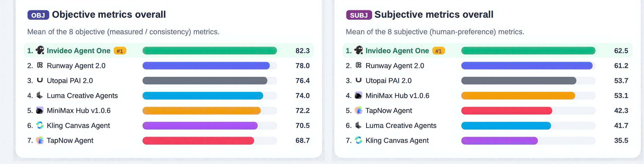
Task: Click the #1 badge in the Subjective panel
Action: [x=438, y=51]
